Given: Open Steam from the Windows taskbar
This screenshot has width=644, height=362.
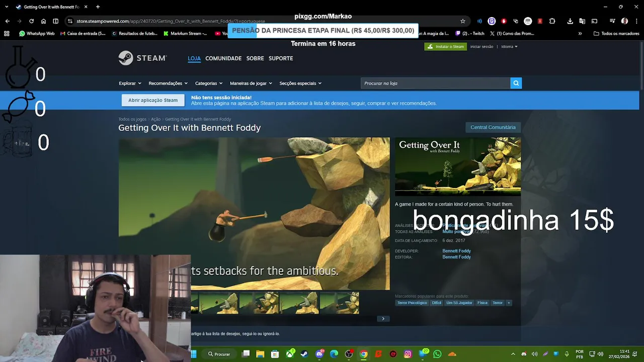Looking at the screenshot, I should (304, 354).
